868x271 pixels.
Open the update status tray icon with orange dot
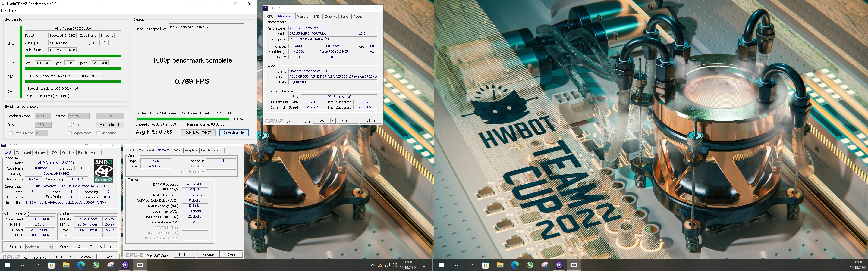[380, 265]
